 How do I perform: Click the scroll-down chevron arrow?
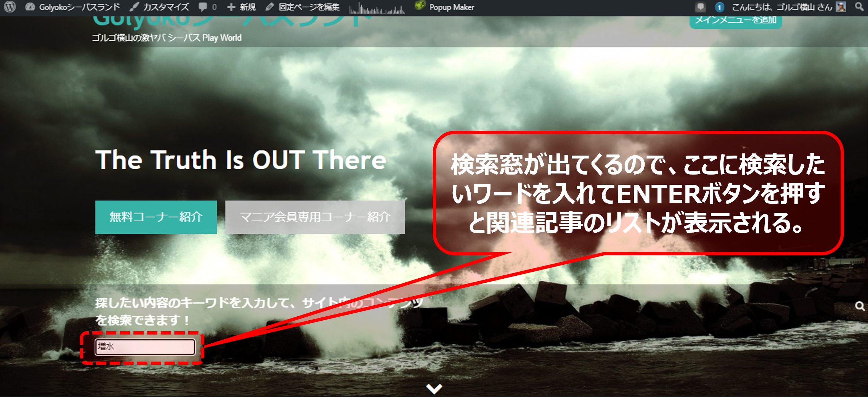pos(434,388)
